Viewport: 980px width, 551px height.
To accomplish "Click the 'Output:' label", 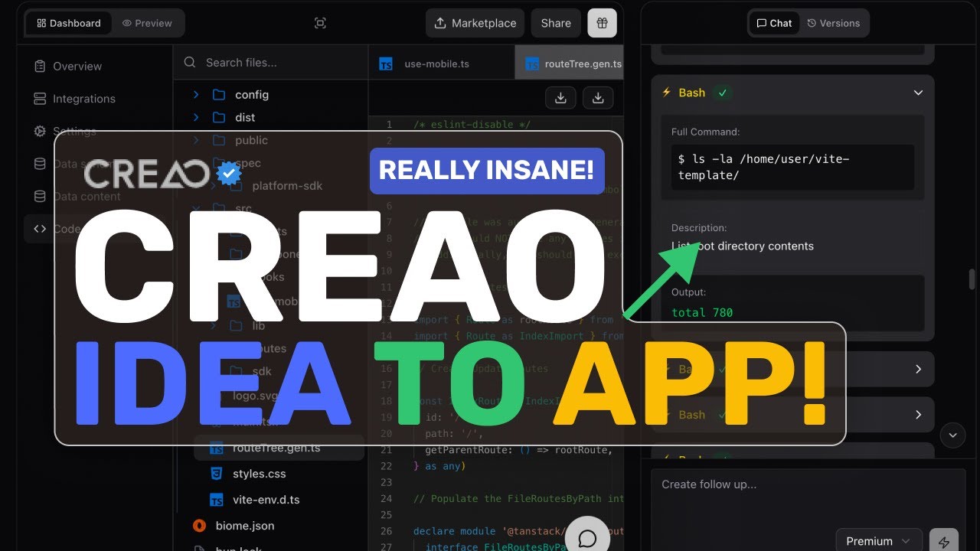I will 688,292.
